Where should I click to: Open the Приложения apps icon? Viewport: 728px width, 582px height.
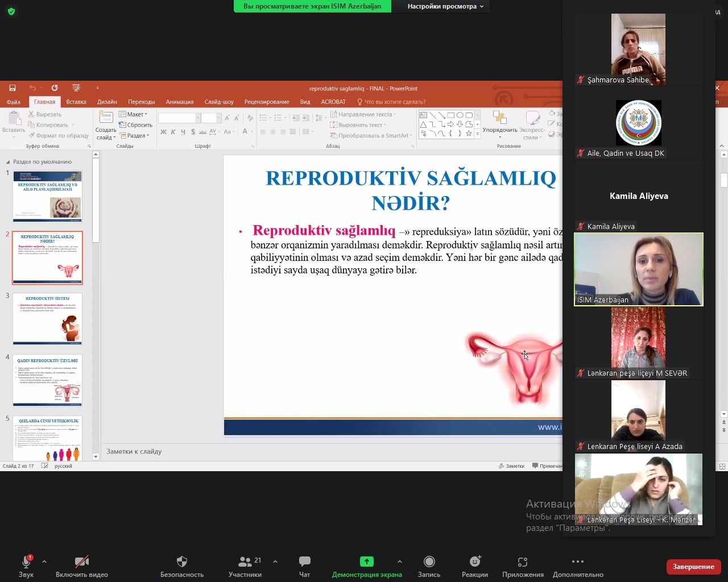(x=523, y=562)
